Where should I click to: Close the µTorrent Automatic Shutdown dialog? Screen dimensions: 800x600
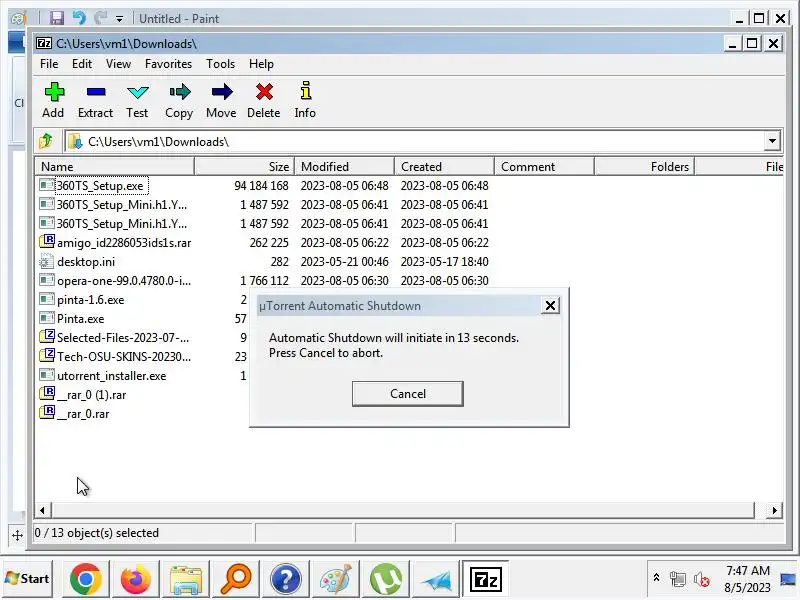[550, 306]
